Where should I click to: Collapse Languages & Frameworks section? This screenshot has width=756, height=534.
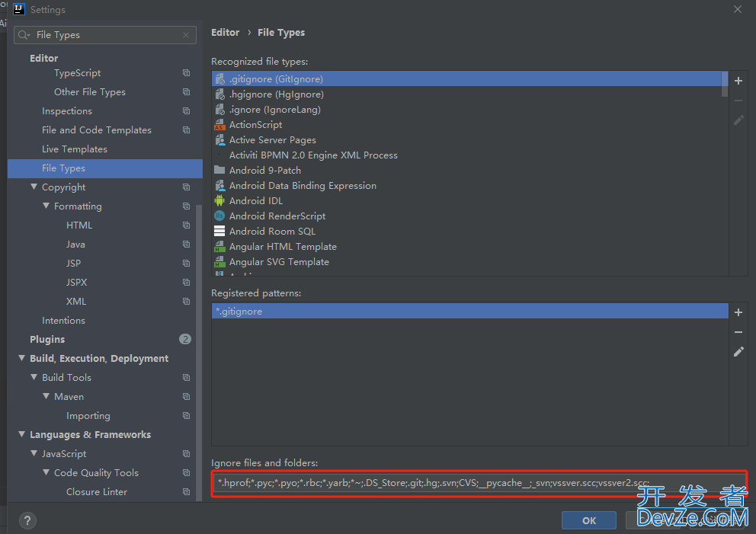[21, 434]
